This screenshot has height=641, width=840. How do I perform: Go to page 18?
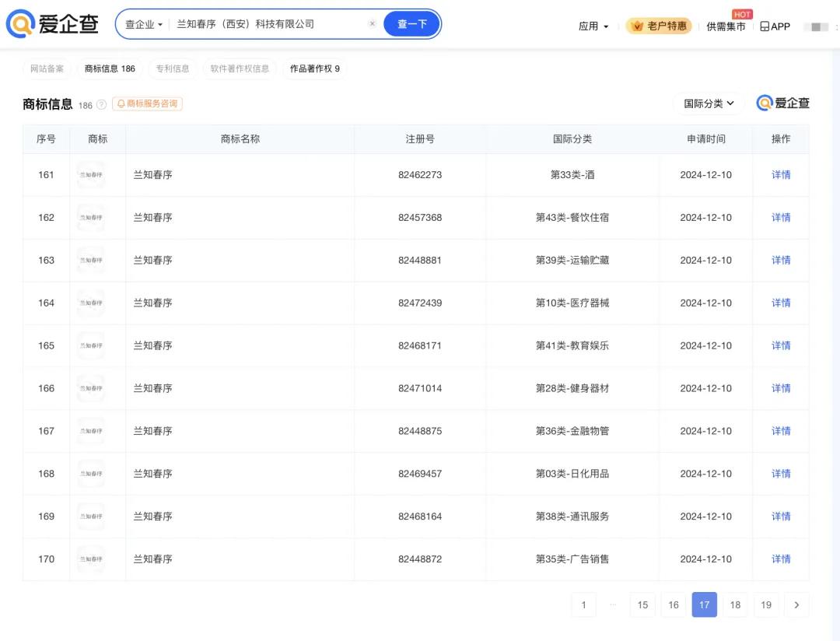735,604
